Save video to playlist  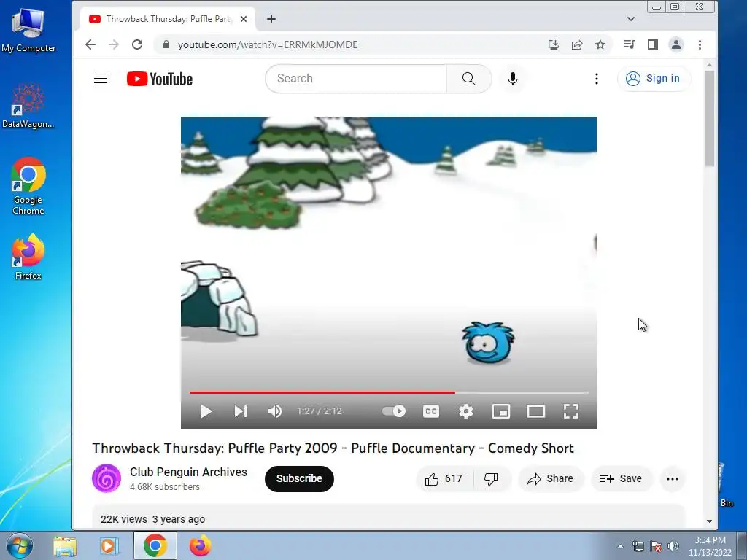621,478
